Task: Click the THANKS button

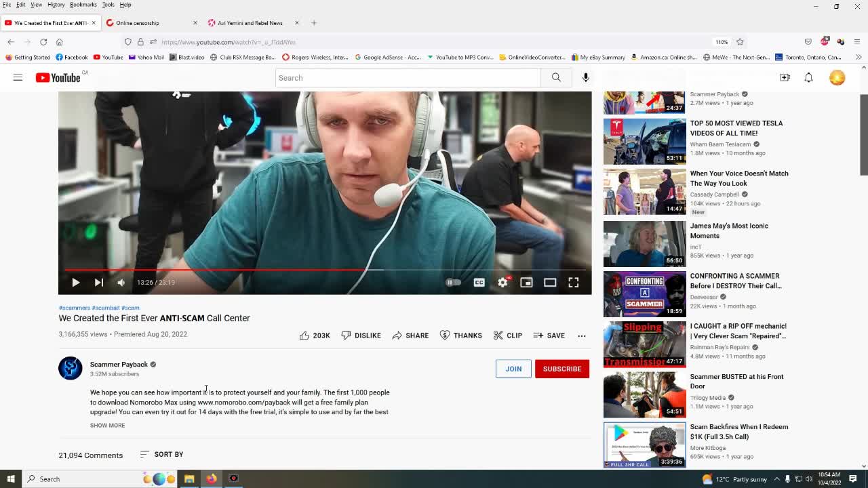Action: click(461, 335)
